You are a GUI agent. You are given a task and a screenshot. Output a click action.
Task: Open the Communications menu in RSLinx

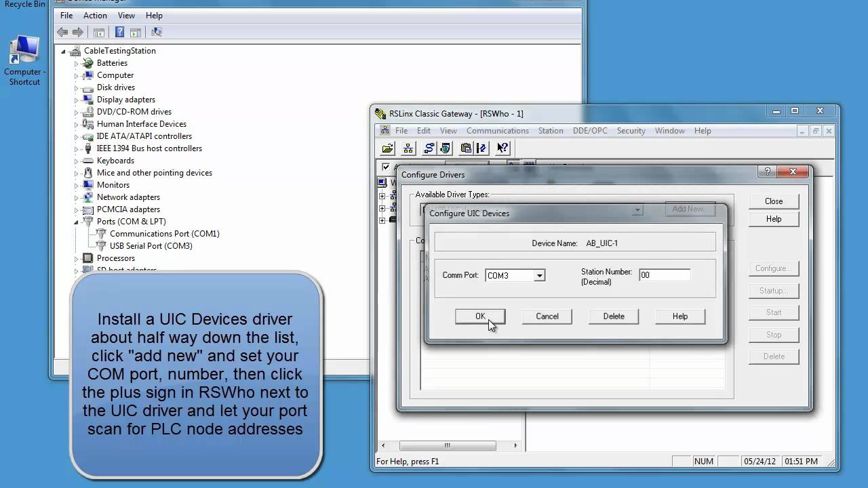(x=497, y=131)
